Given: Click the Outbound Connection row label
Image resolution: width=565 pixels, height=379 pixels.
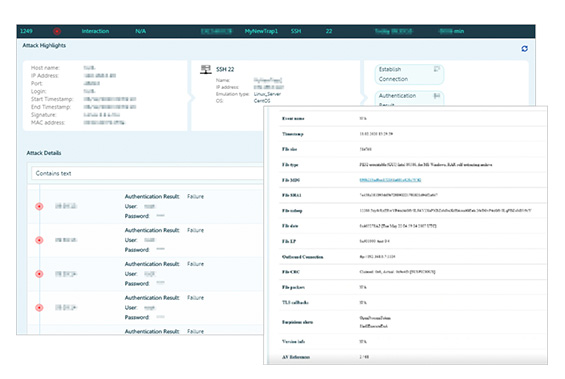Looking at the screenshot, I should coord(303,257).
